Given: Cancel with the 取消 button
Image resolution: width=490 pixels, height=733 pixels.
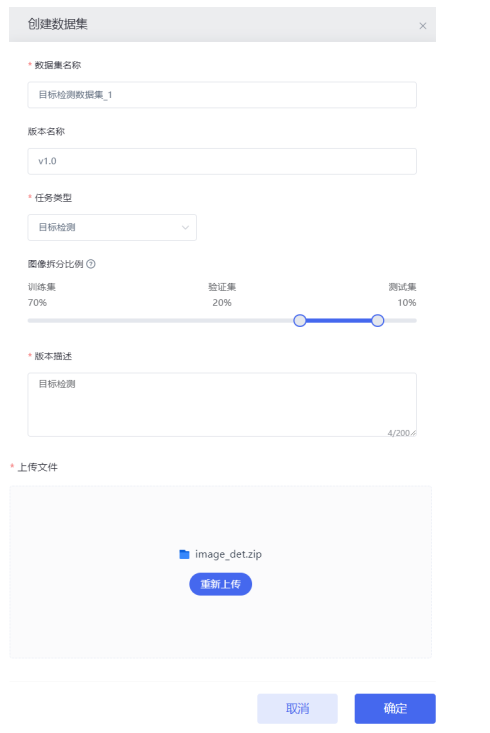Looking at the screenshot, I should pos(297,709).
